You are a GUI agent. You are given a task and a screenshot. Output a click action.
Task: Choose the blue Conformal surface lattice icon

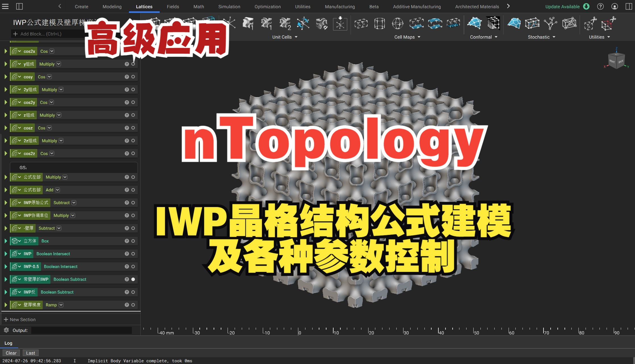[474, 23]
